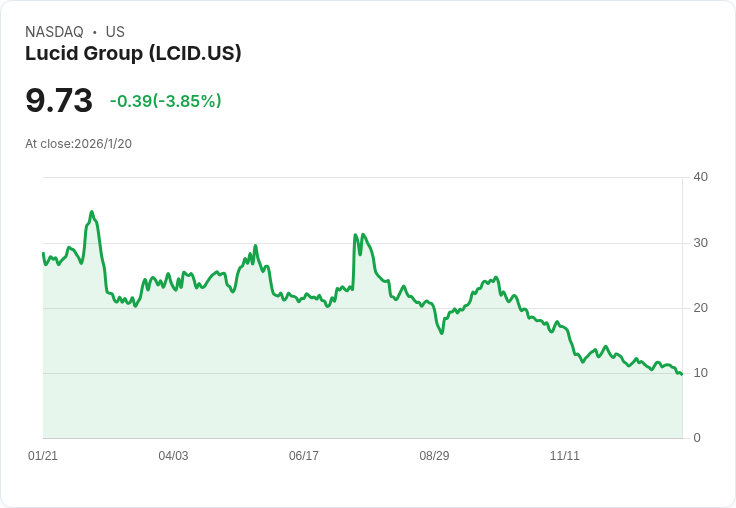Select the 04/03 date on x-axis
This screenshot has height=508, width=736.
[173, 456]
